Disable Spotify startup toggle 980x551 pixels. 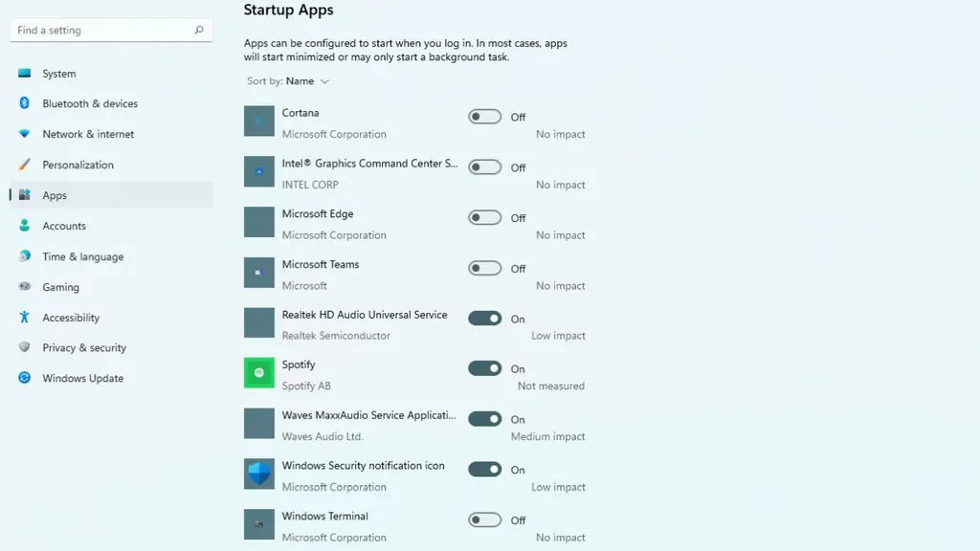tap(484, 368)
